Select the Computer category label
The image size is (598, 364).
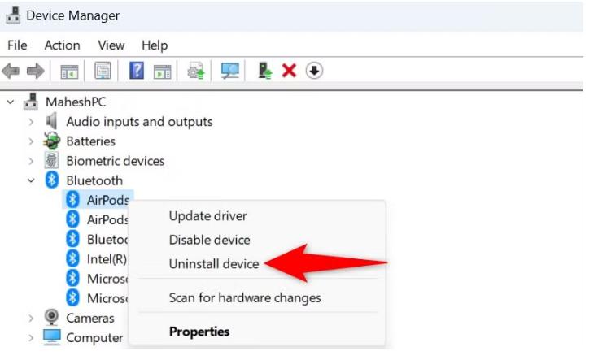coord(94,338)
